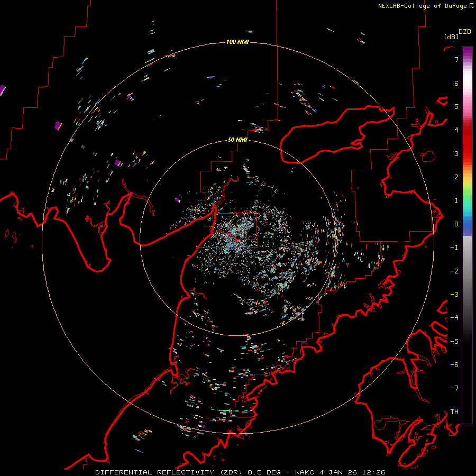Click the -4 value on the color scale

[454, 318]
